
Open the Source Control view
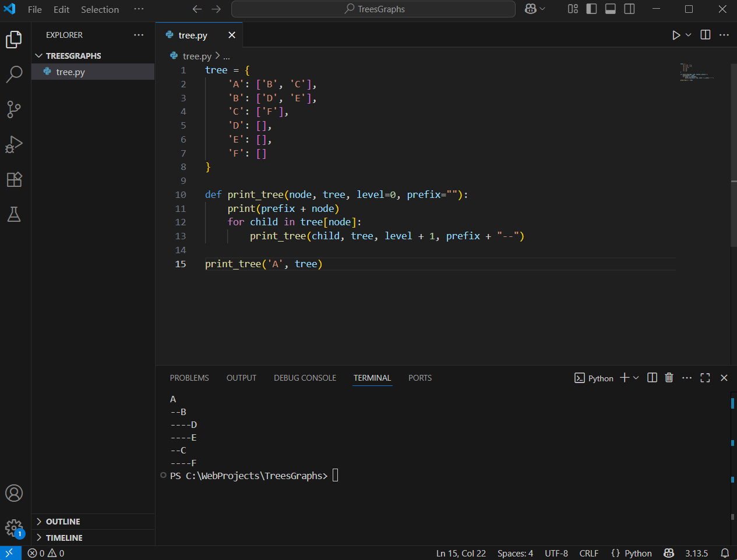tap(14, 109)
